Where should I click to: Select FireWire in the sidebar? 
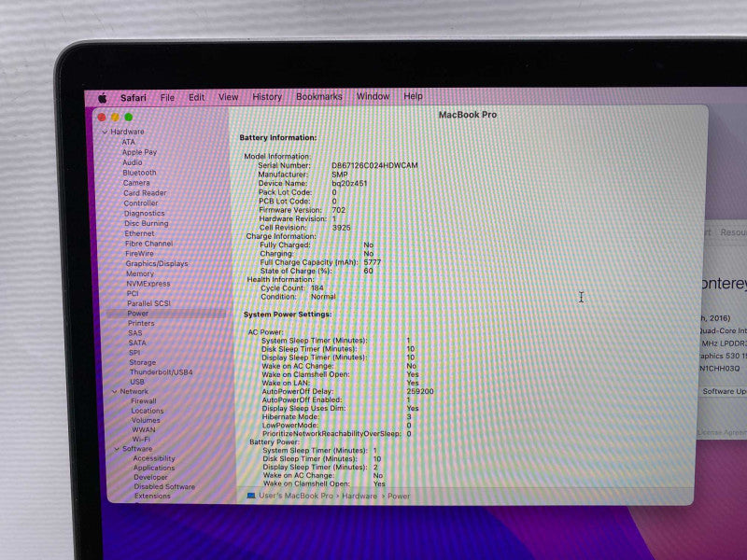[139, 253]
